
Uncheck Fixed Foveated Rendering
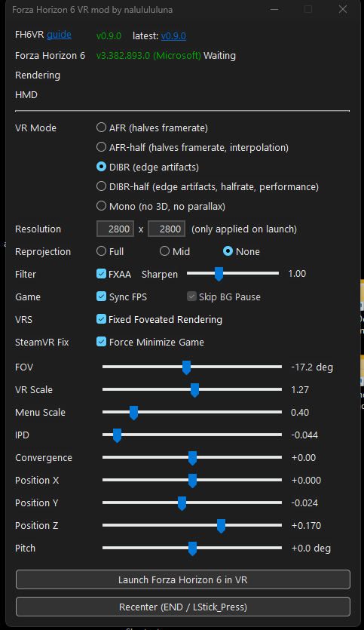point(101,319)
